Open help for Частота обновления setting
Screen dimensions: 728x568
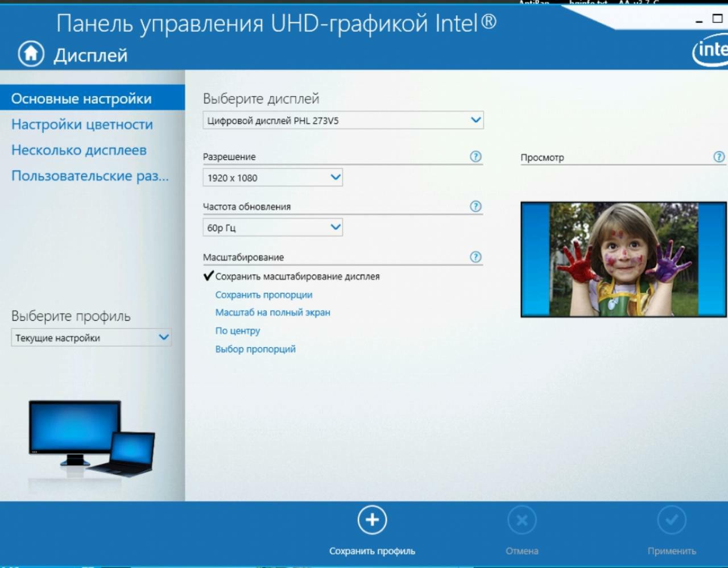click(475, 206)
